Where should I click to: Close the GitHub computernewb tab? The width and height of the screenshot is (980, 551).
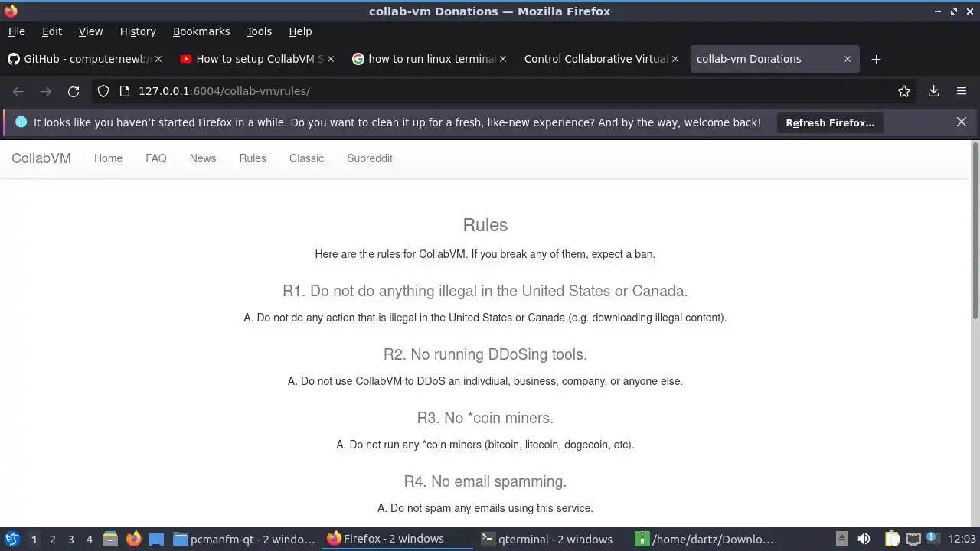[158, 59]
